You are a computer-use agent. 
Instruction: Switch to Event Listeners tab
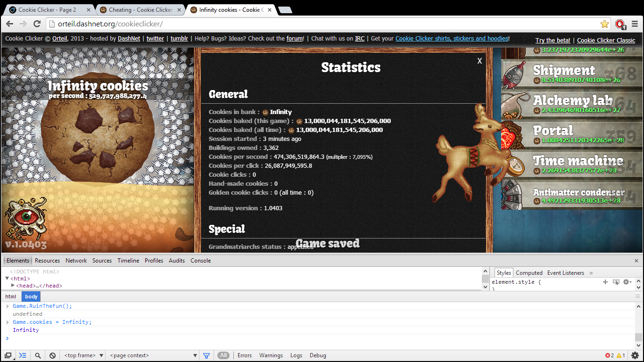click(x=566, y=273)
